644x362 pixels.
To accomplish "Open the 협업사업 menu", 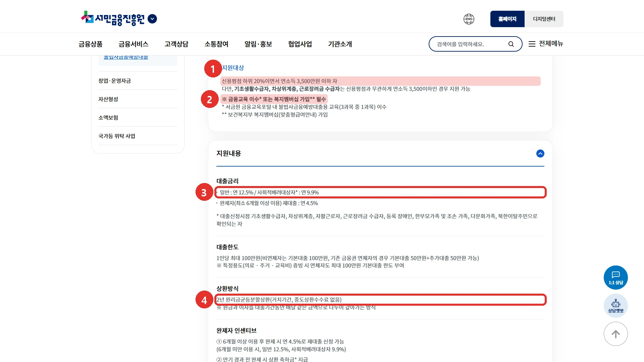I will point(300,44).
